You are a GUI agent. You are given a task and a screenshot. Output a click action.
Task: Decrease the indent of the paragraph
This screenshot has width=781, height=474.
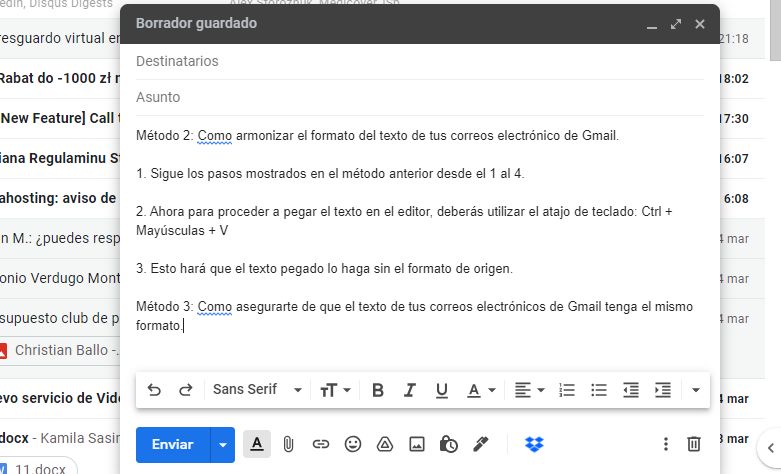(631, 390)
